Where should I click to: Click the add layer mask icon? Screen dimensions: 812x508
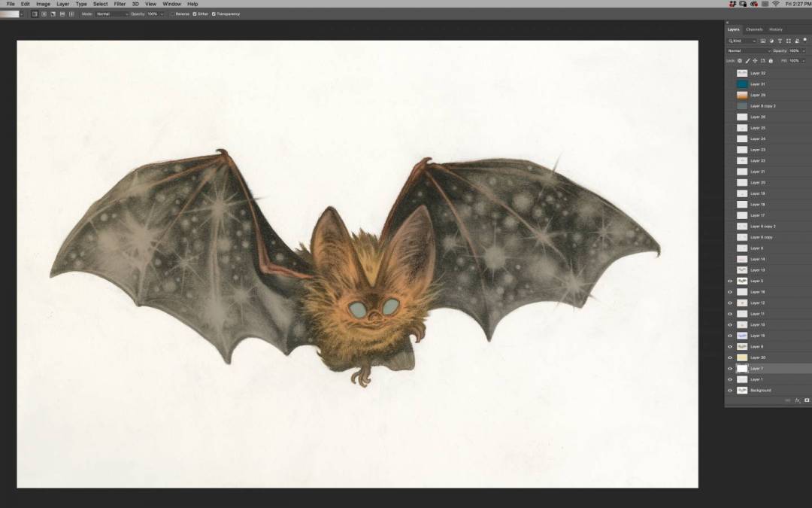[x=807, y=400]
